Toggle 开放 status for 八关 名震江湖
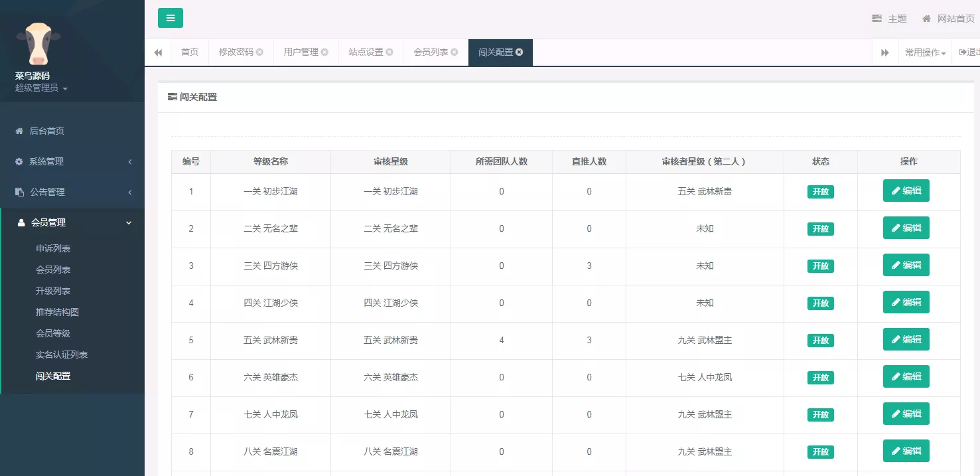The width and height of the screenshot is (980, 476). (x=820, y=451)
